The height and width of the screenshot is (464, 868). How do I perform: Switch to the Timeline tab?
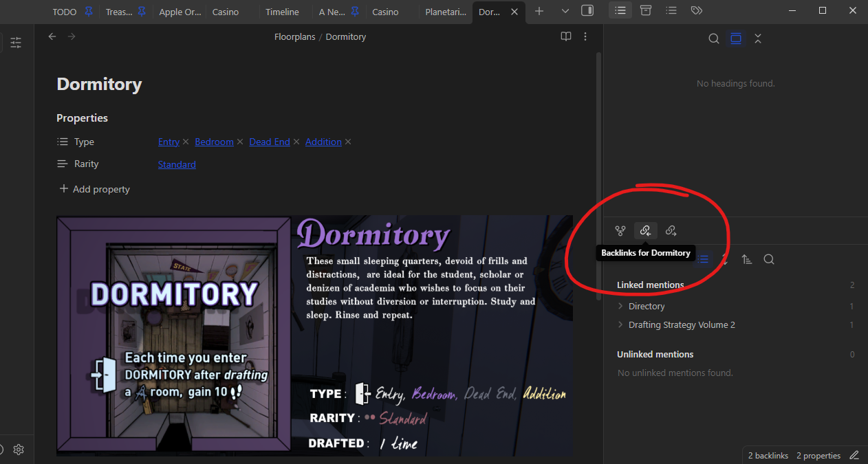pos(282,12)
